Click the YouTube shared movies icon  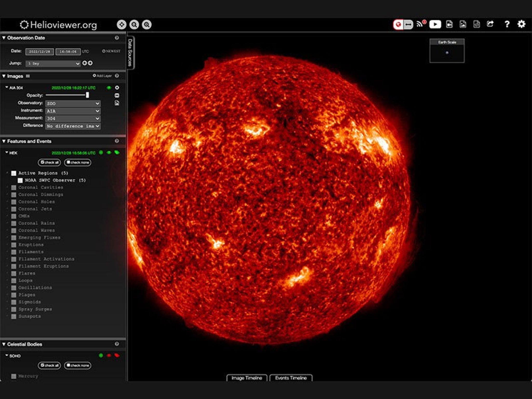coord(436,24)
